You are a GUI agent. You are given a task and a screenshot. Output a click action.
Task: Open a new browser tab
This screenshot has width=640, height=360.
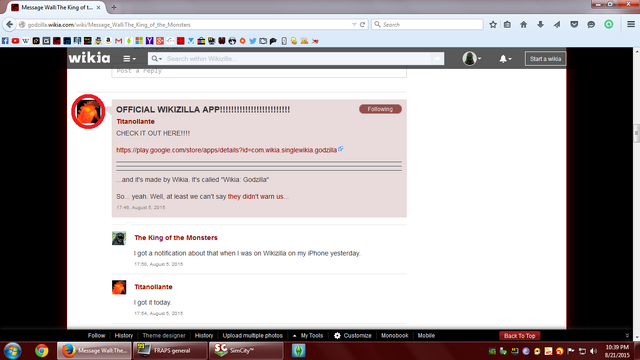(x=114, y=7)
